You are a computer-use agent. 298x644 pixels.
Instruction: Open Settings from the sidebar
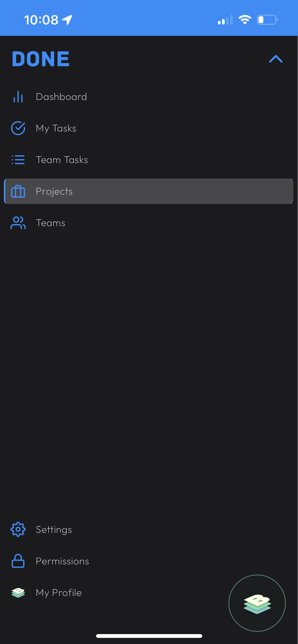point(54,529)
